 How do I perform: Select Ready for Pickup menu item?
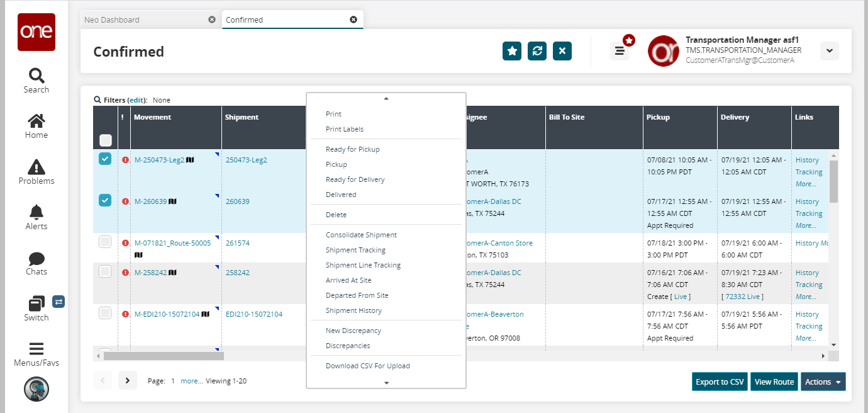click(352, 149)
